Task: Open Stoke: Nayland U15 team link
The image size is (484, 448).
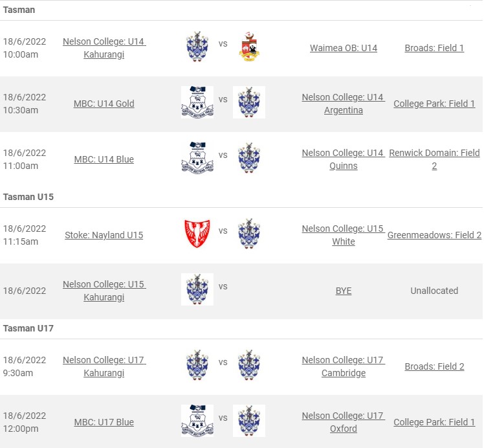Action: [x=104, y=235]
